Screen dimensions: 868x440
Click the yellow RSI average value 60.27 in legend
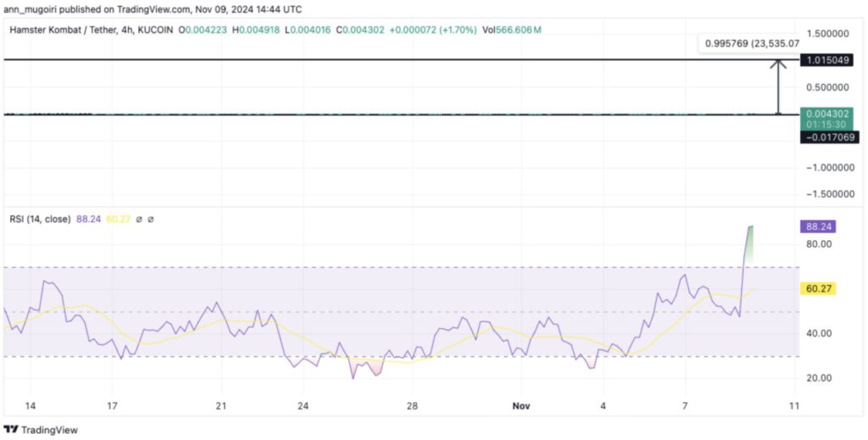pyautogui.click(x=118, y=220)
